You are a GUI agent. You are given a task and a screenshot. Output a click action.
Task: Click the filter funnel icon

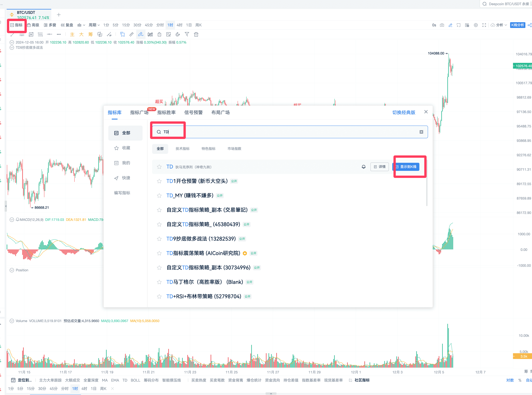[x=187, y=34]
